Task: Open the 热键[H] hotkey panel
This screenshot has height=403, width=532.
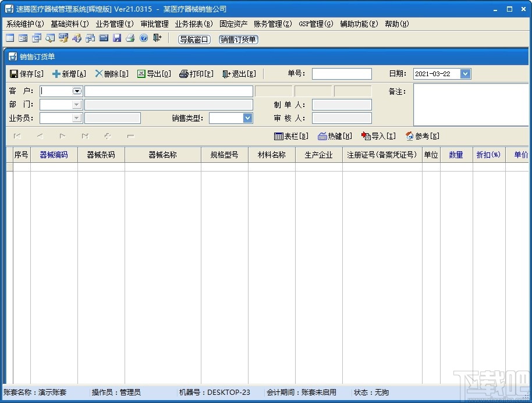Action: pyautogui.click(x=334, y=135)
